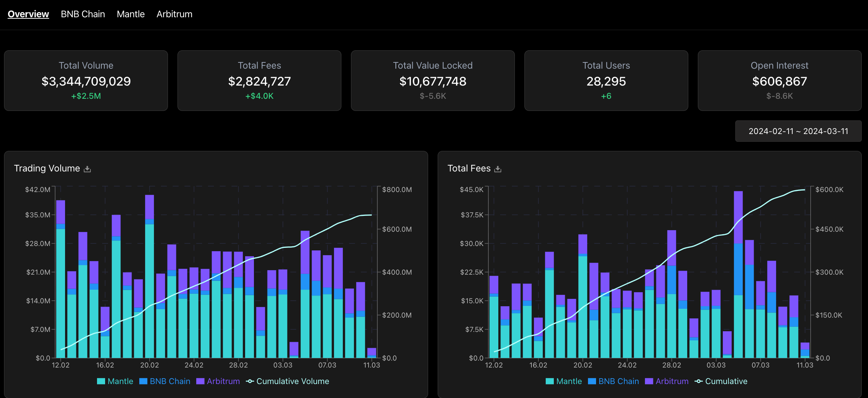Toggle Mantle series in Total Fees legend
The image size is (868, 398).
(x=564, y=381)
